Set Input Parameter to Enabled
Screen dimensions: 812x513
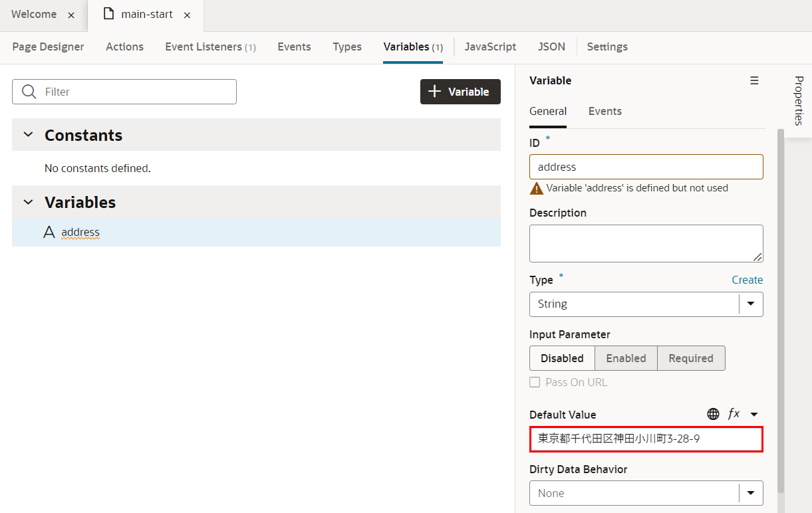(x=626, y=358)
